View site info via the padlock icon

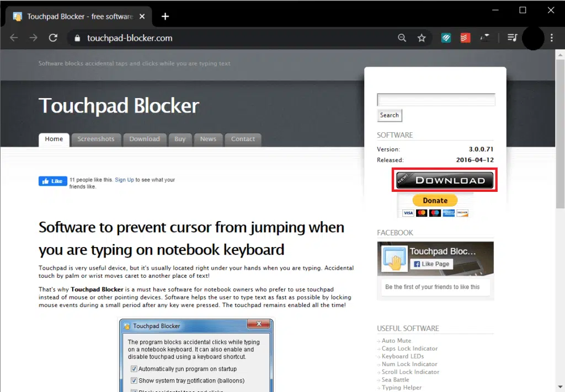point(77,38)
